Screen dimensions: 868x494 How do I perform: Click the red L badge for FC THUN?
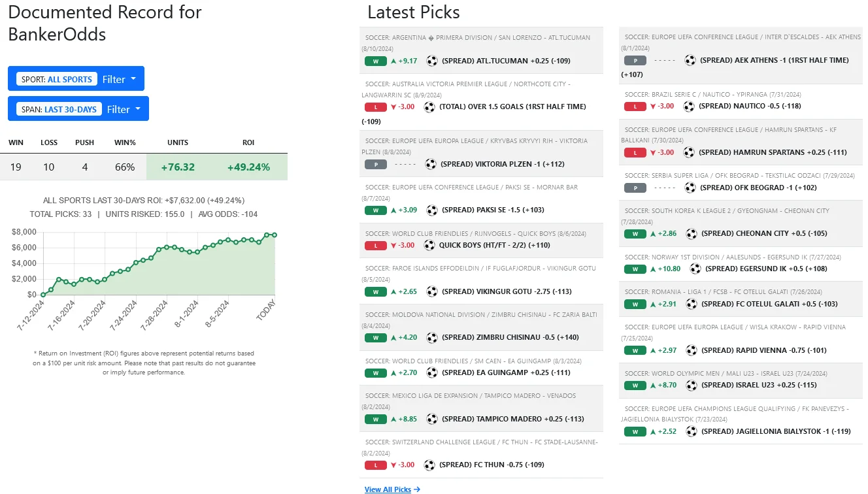click(x=376, y=465)
